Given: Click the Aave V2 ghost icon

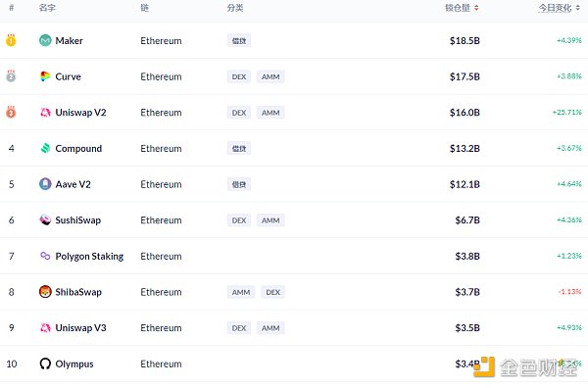Looking at the screenshot, I should [x=45, y=184].
